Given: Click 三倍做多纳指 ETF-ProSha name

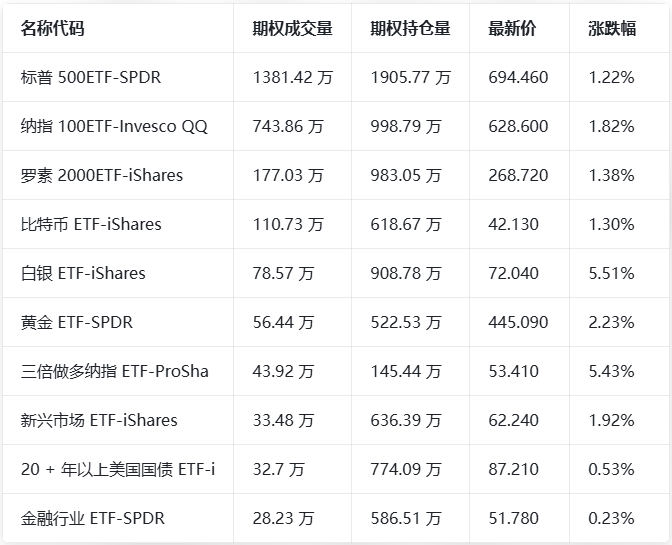Looking at the screenshot, I should (115, 371).
